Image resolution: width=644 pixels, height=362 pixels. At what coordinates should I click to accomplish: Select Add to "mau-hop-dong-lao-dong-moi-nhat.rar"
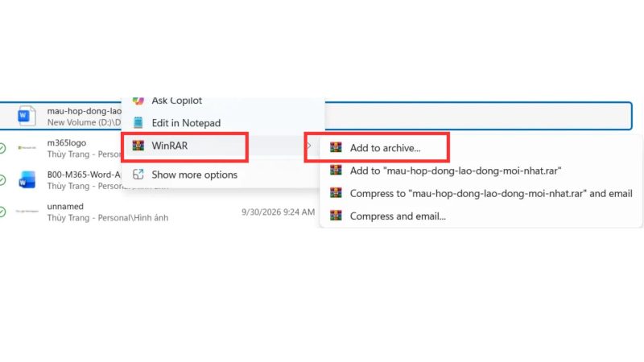[456, 171]
